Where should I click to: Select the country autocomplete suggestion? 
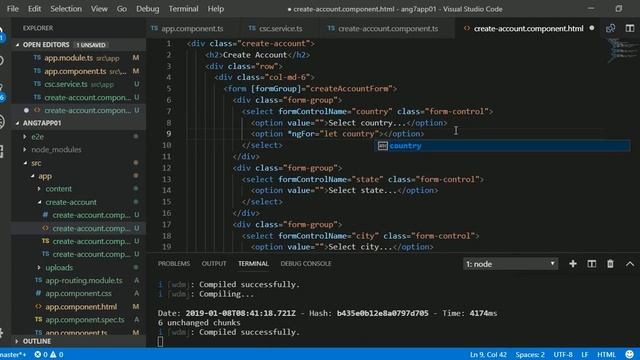[x=502, y=146]
